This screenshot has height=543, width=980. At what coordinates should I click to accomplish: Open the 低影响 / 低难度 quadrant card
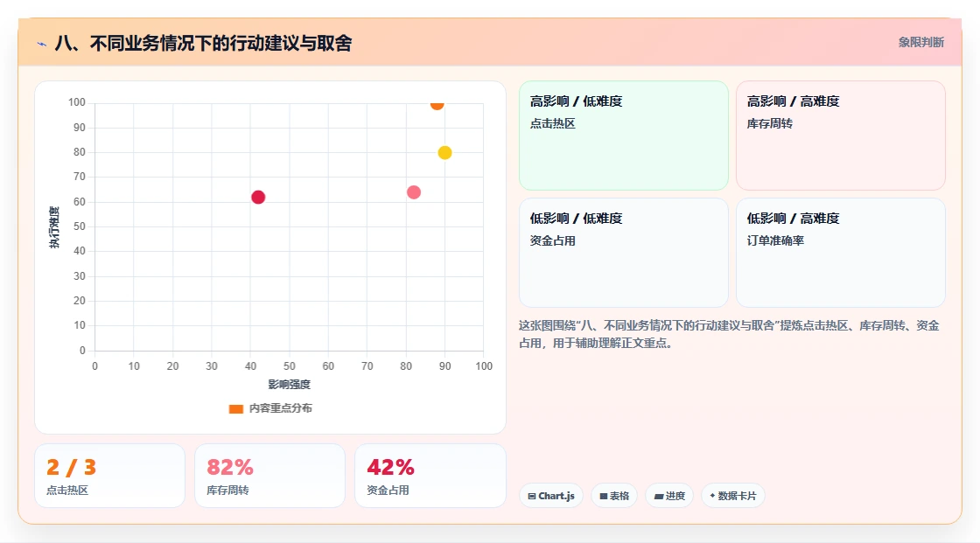point(624,253)
